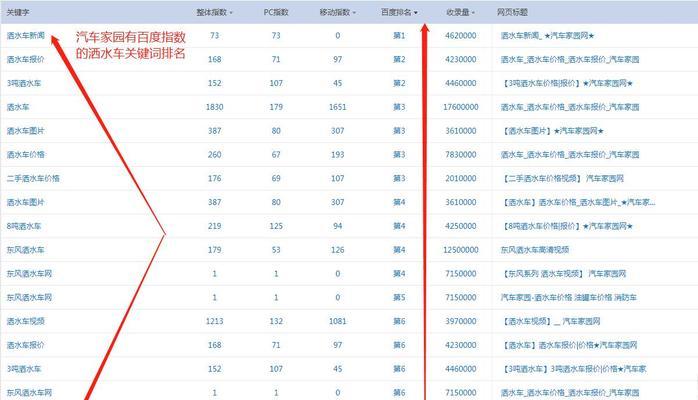This screenshot has width=698, height=400.
Task: Open the keyword reading only 洒水车
Action: pyautogui.click(x=18, y=107)
